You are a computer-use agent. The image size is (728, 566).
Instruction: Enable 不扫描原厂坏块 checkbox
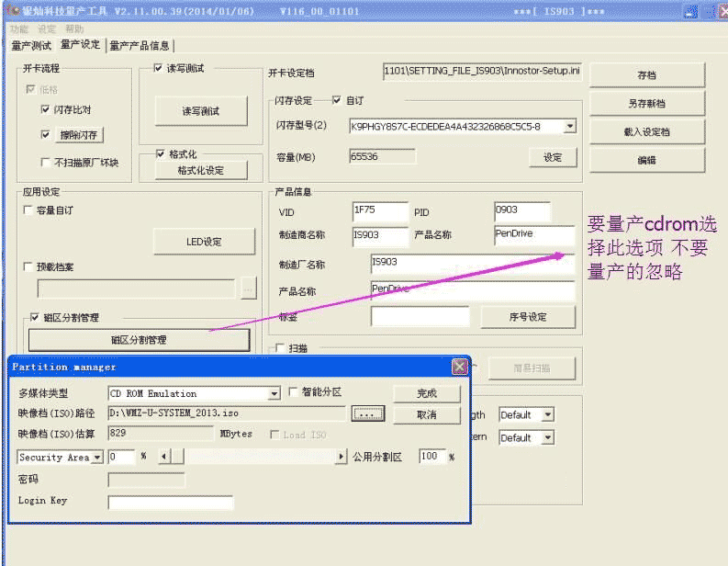[45, 163]
